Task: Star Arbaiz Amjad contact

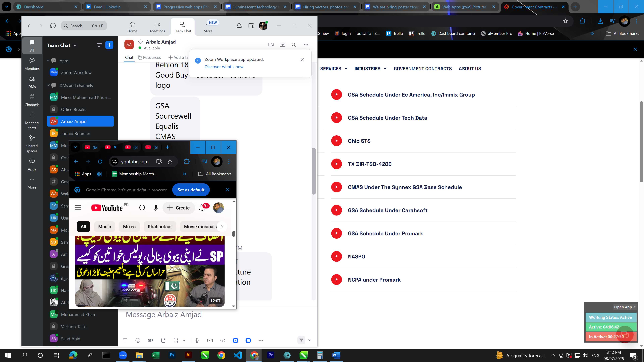Action: (x=141, y=42)
